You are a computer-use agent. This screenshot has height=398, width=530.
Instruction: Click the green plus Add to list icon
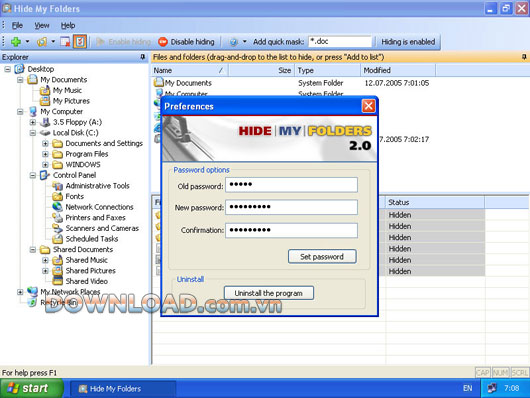click(x=16, y=42)
